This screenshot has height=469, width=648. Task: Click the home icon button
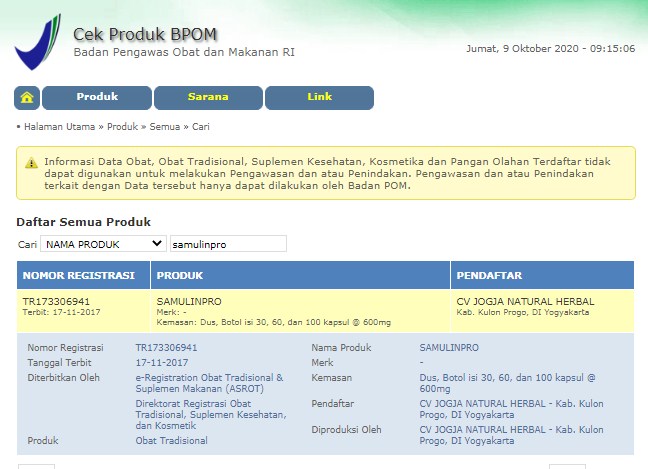pos(27,98)
